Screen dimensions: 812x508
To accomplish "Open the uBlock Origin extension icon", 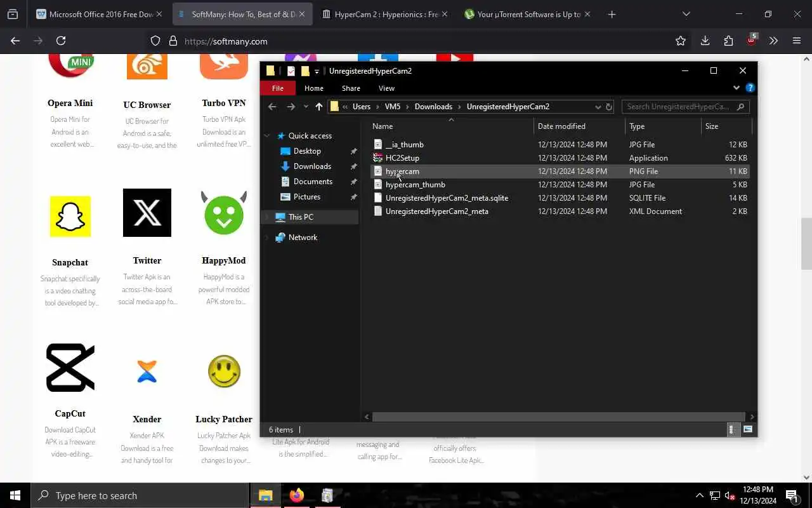I will click(x=751, y=41).
